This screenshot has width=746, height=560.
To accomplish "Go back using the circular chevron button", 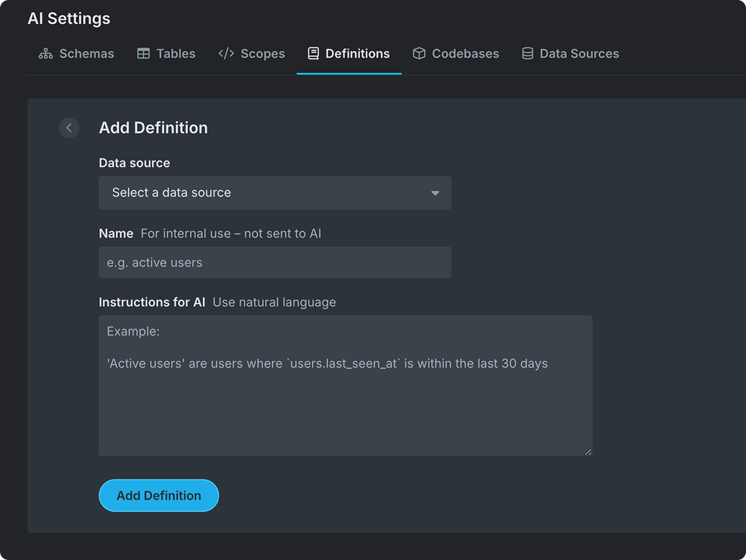I will tap(69, 127).
